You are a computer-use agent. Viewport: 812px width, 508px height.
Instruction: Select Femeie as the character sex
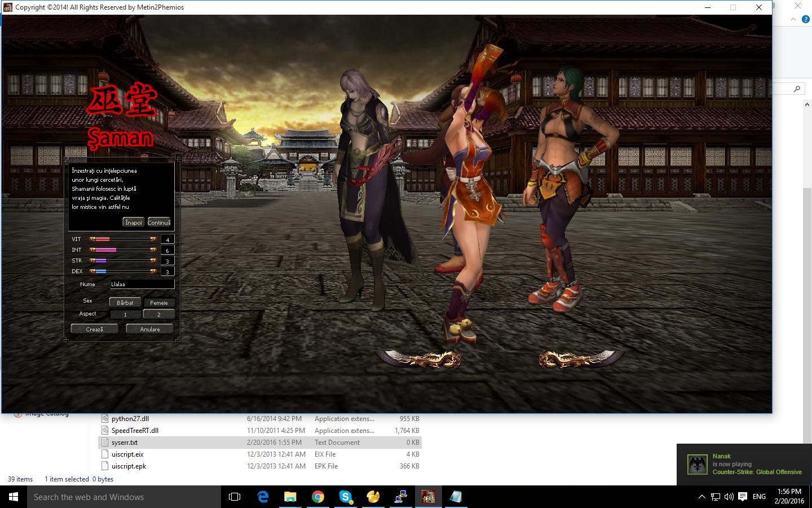tap(160, 303)
